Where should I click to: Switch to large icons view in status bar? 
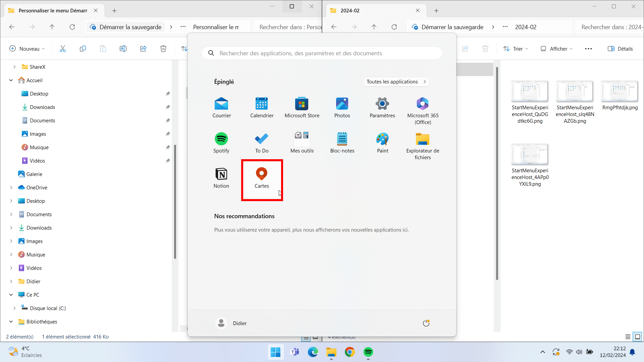click(x=637, y=337)
